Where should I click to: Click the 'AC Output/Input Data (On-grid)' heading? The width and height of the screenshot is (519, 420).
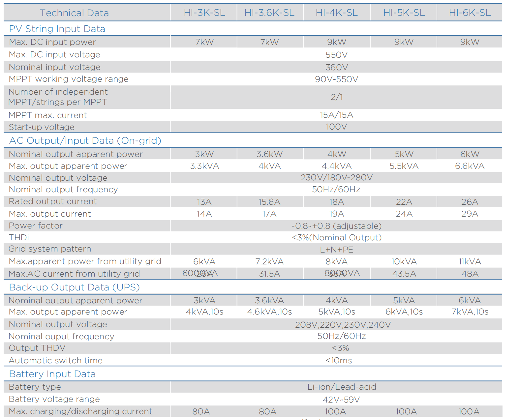click(85, 140)
